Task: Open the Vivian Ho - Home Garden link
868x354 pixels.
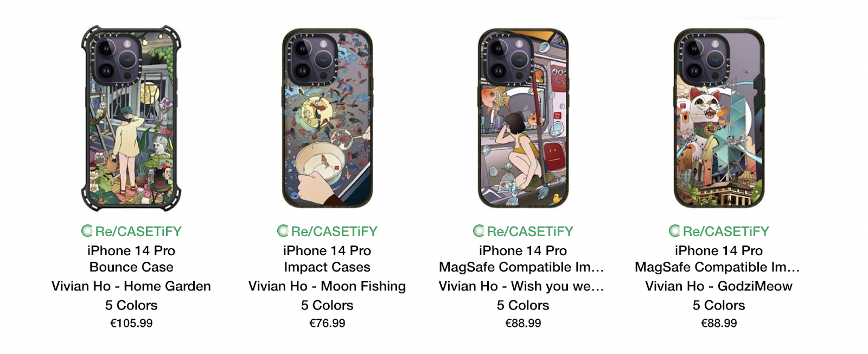Action: coord(131,286)
